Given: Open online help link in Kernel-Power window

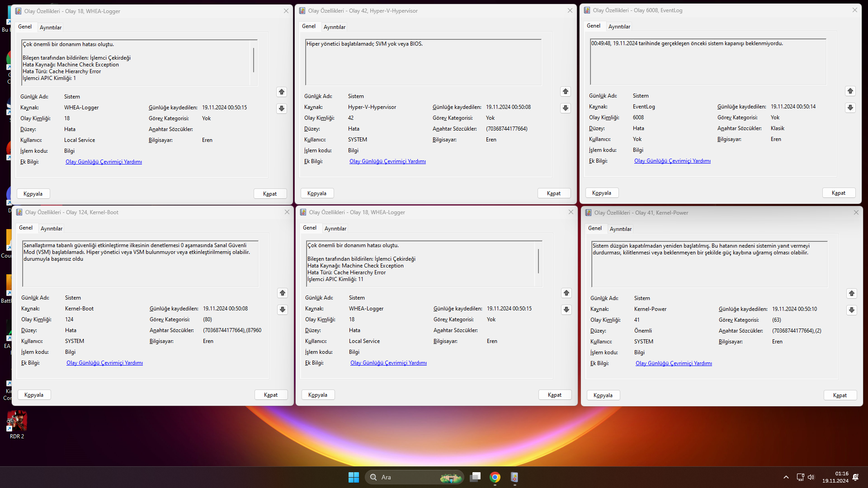Looking at the screenshot, I should (x=674, y=363).
